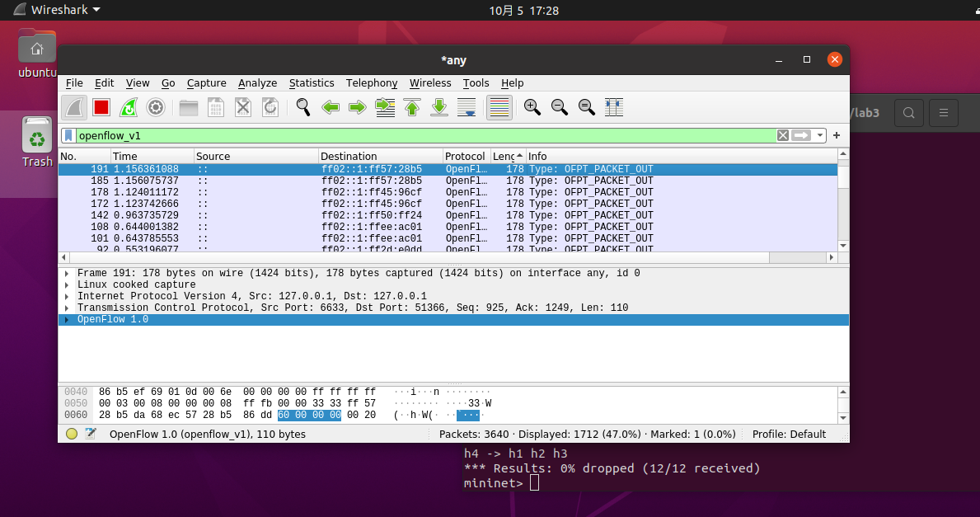Screen dimensions: 980x517
Task: Close this capture file icon
Action: [x=243, y=107]
